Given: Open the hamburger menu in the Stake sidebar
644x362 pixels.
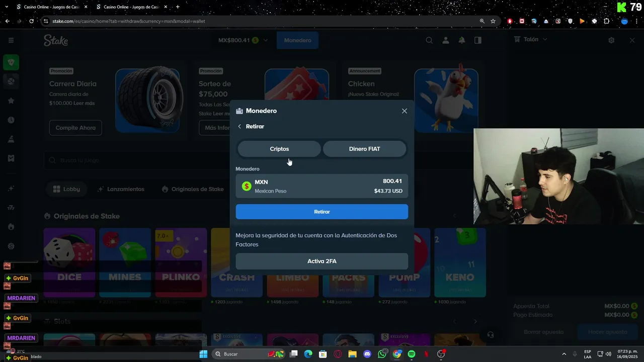Looking at the screenshot, I should [x=11, y=40].
